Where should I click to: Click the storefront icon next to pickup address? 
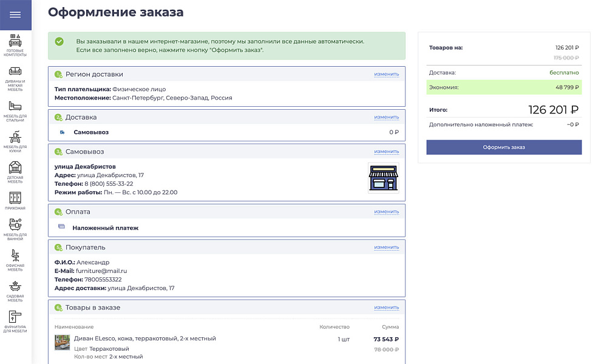(x=384, y=178)
